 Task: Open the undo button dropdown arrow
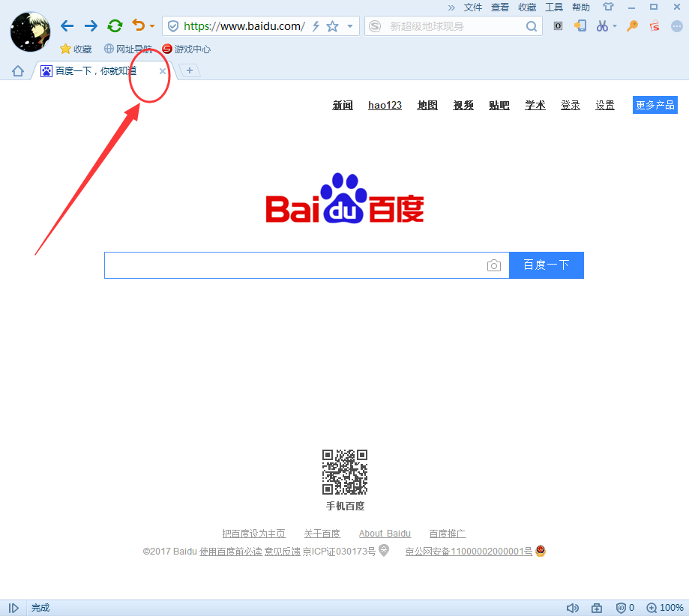click(152, 25)
